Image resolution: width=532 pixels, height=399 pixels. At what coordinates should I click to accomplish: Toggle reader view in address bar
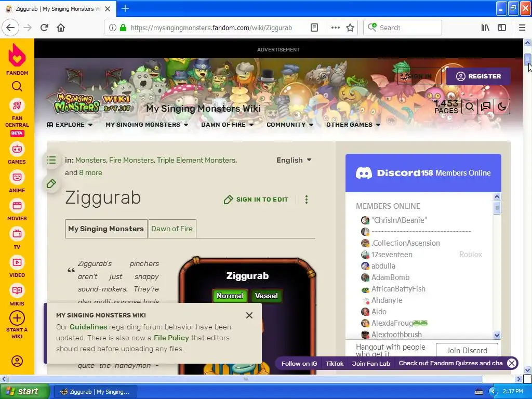(x=314, y=28)
